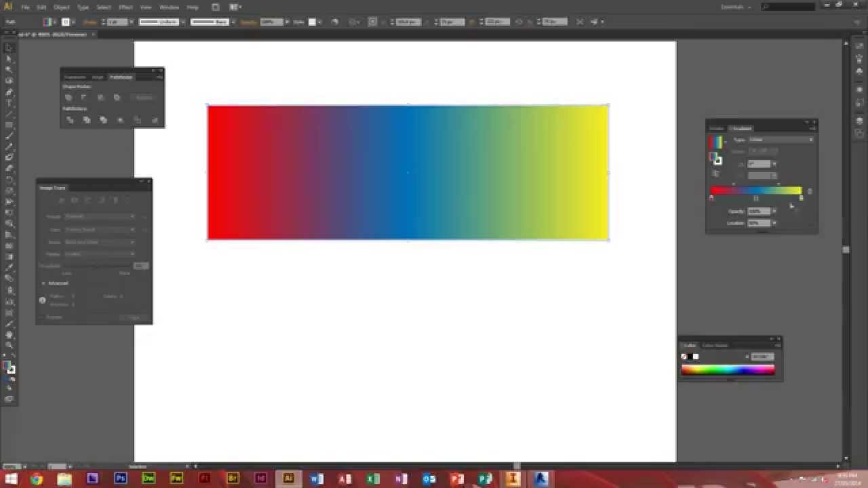Click the Trace button in Image Trace
The height and width of the screenshot is (488, 868).
pyautogui.click(x=134, y=317)
